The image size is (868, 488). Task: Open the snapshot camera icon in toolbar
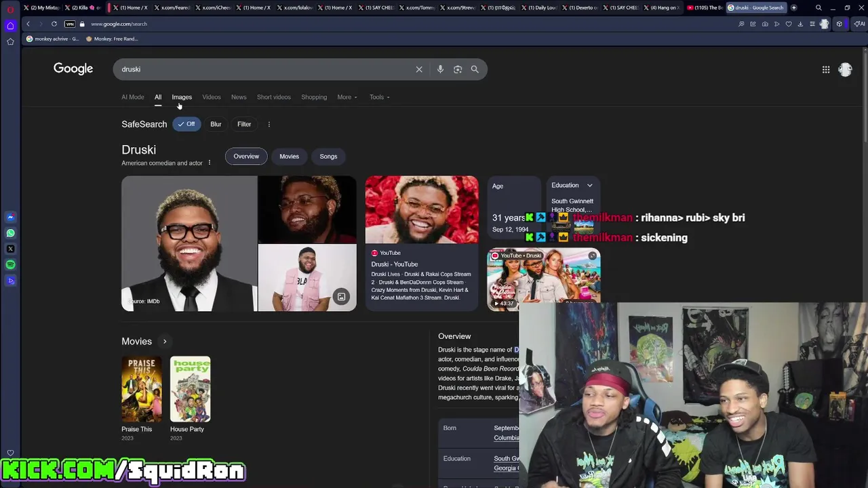(x=765, y=24)
